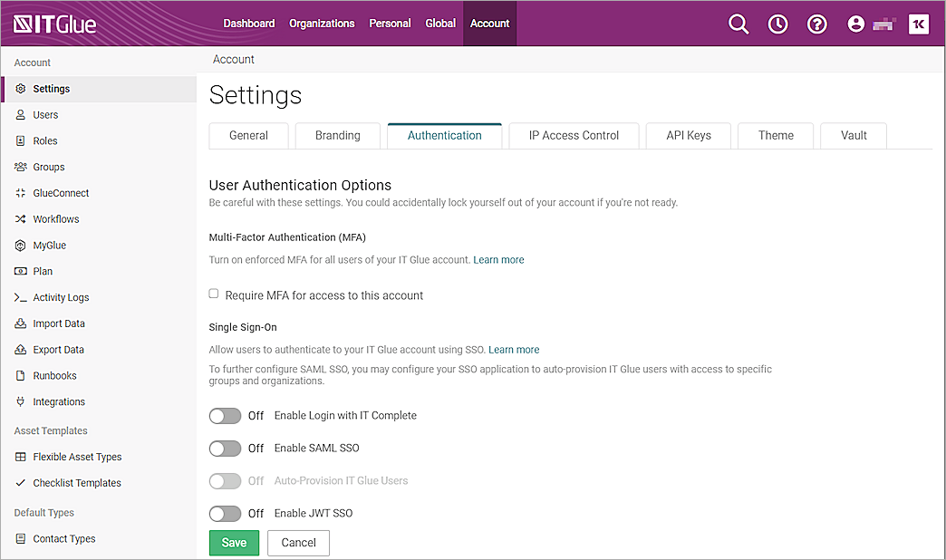Viewport: 946px width, 560px height.
Task: Open the Integrations page
Action: 59,401
